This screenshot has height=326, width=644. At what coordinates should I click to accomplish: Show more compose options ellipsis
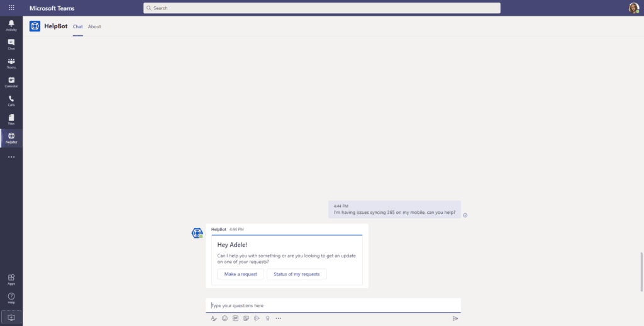coord(279,318)
